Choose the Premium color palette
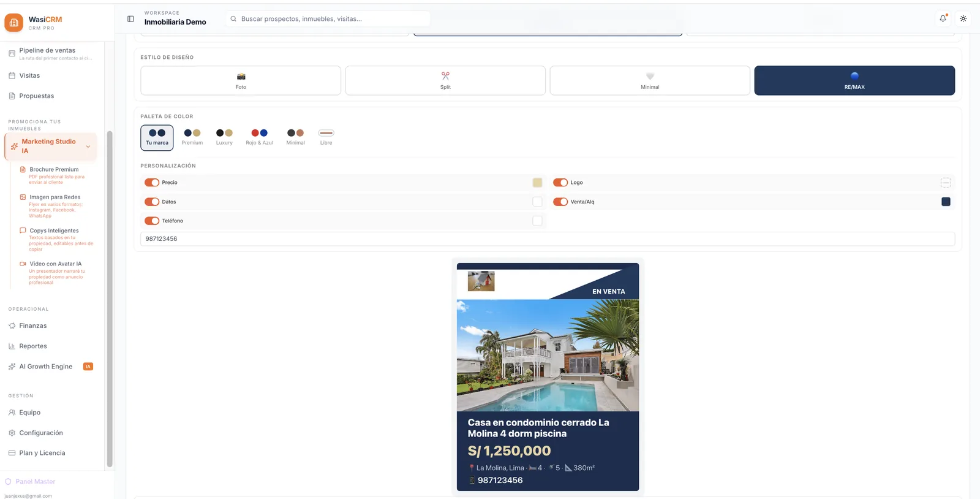 (192, 137)
